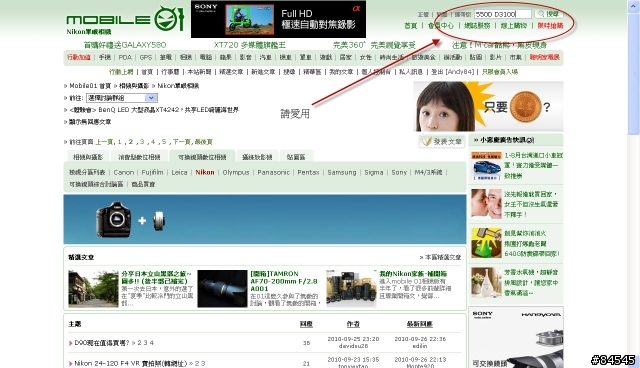Click the camera plus lens blue banner
The width and height of the screenshot is (640, 368).
pos(264,219)
